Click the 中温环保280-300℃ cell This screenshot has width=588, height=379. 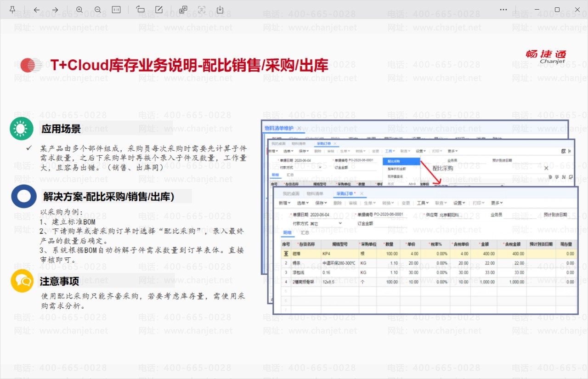340,263
